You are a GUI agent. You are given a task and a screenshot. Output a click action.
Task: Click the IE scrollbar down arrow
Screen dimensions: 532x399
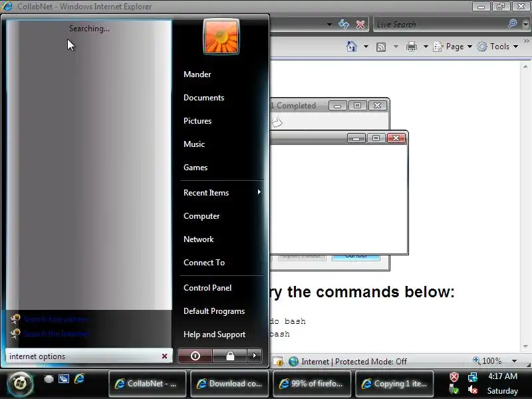point(525,346)
